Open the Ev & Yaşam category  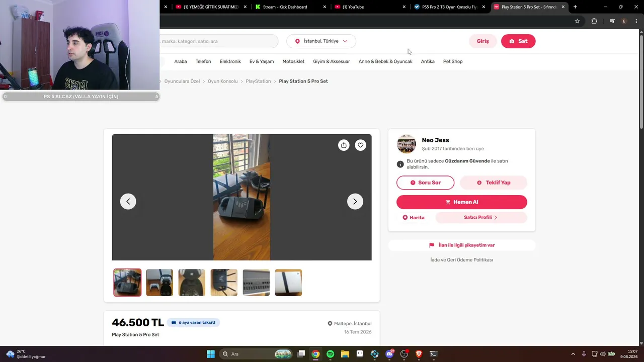point(262,61)
